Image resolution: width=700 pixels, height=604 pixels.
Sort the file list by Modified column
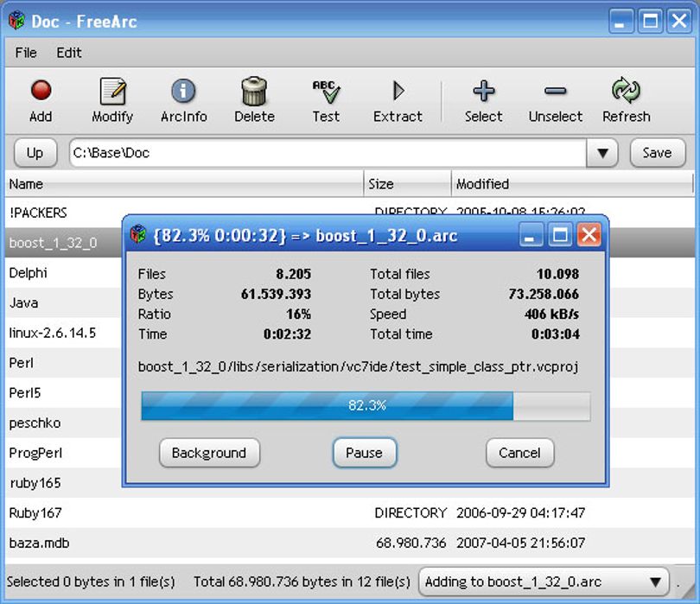click(x=572, y=184)
